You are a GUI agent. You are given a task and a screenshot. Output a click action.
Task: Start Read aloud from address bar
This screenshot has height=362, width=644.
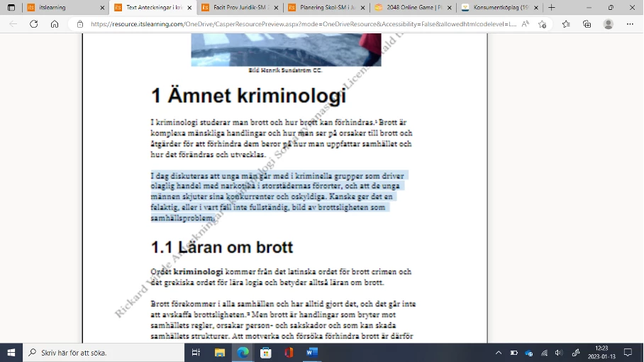pos(526,24)
